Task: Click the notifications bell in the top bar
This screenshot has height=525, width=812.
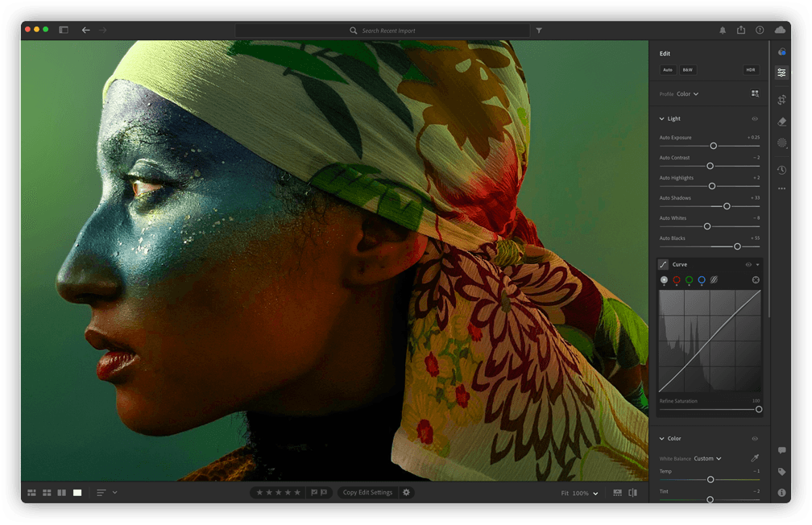Action: coord(723,30)
